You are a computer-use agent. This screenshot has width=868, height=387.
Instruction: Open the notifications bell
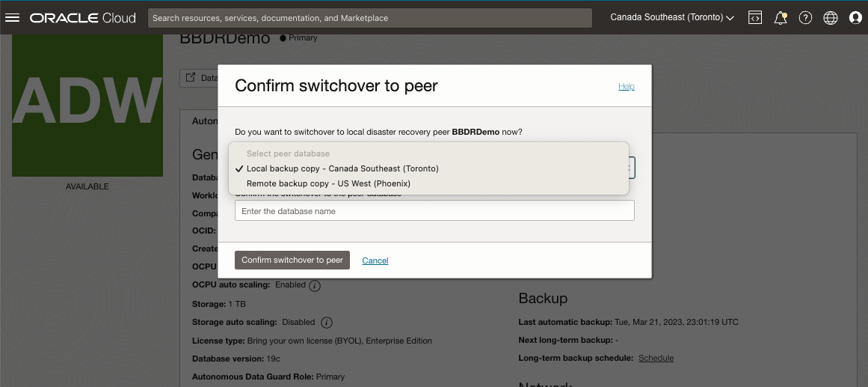click(781, 17)
